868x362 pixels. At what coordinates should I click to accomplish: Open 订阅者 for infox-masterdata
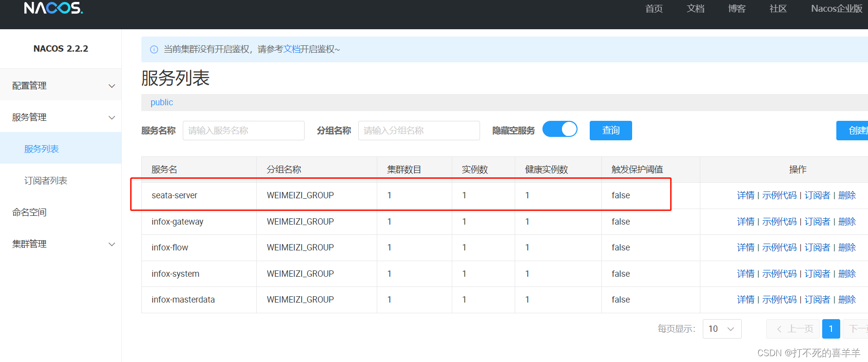click(817, 300)
